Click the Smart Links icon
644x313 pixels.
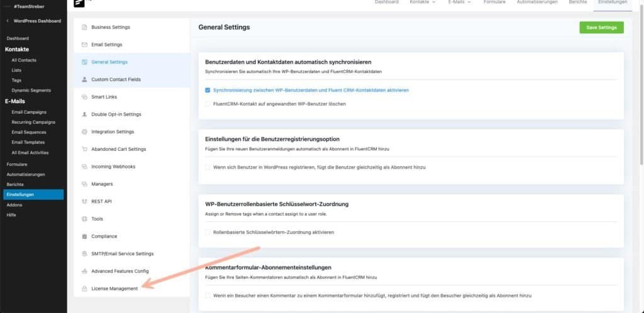pos(85,97)
